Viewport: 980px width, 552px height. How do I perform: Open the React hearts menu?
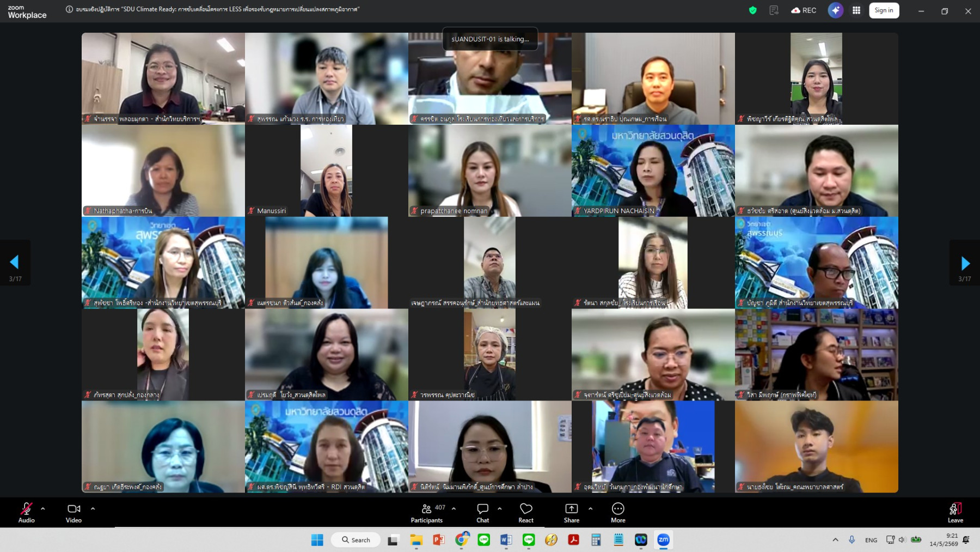pos(526,513)
